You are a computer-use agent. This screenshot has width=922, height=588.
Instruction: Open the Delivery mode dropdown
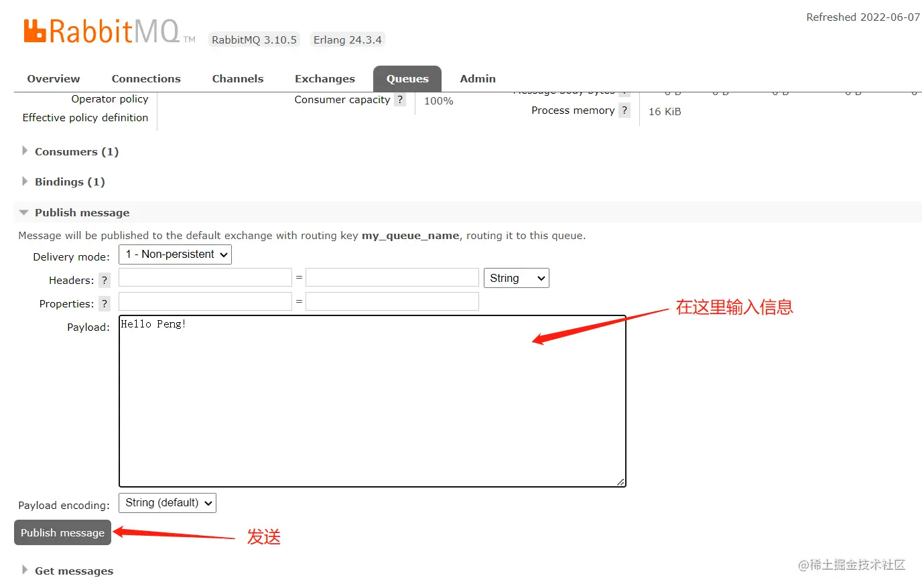[x=175, y=254]
